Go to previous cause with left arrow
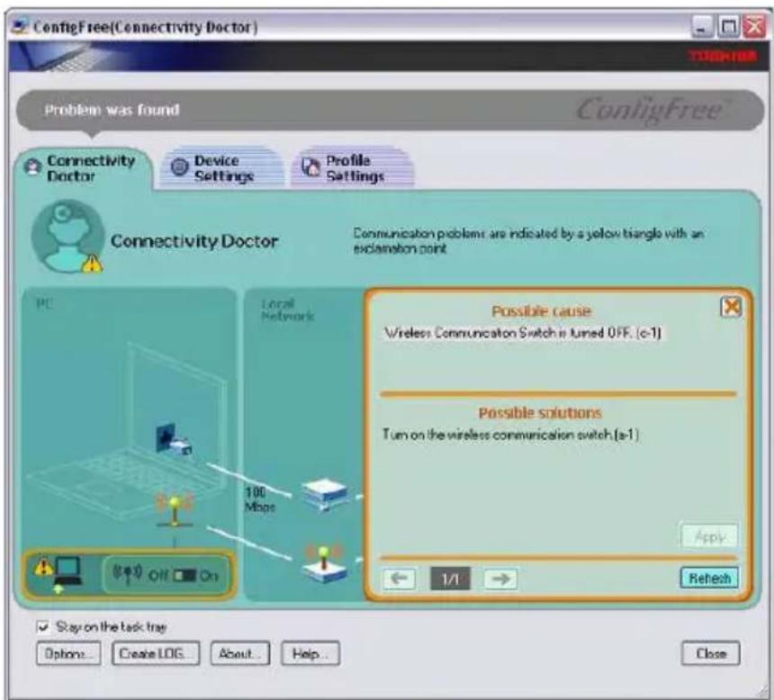The width and height of the screenshot is (774, 700). [x=399, y=578]
